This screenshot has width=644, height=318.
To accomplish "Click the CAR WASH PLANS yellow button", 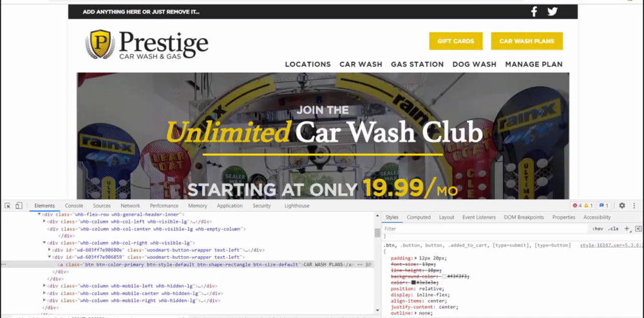I will pyautogui.click(x=527, y=41).
